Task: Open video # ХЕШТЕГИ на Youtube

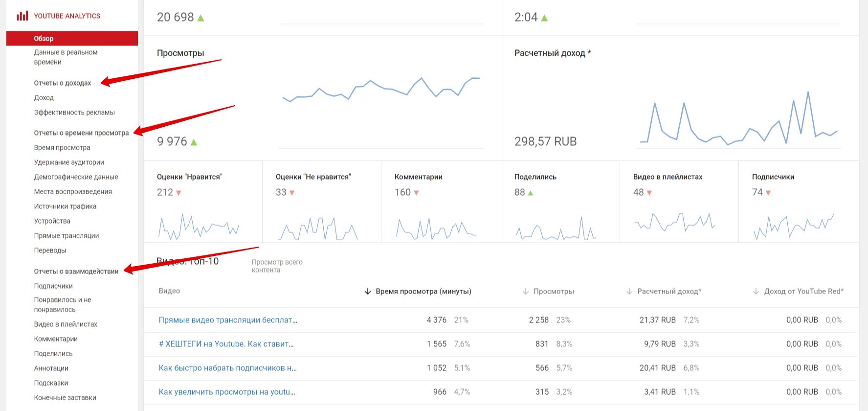Action: 226,344
